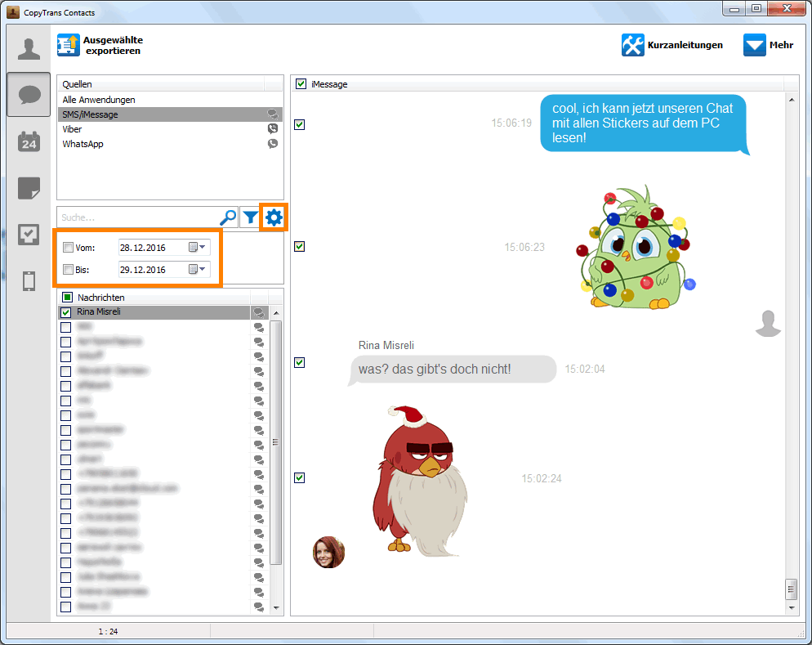Uncheck the Rina Misreli conversation checkbox
This screenshot has width=812, height=645.
pyautogui.click(x=66, y=312)
